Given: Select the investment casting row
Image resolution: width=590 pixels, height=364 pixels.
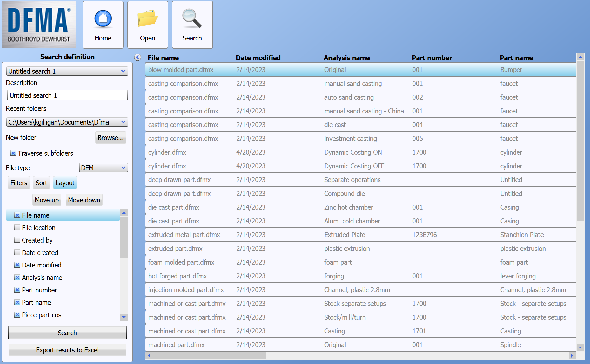Looking at the screenshot, I should point(361,139).
